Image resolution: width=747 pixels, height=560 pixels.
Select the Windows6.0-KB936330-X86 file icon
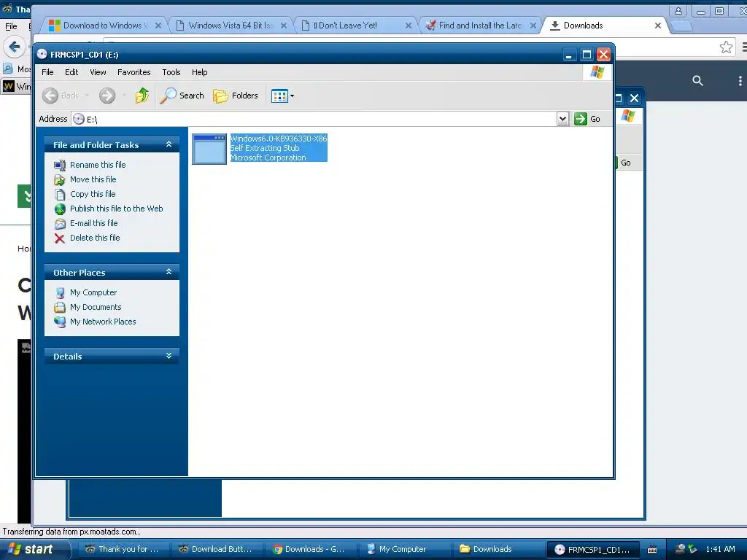pyautogui.click(x=209, y=149)
